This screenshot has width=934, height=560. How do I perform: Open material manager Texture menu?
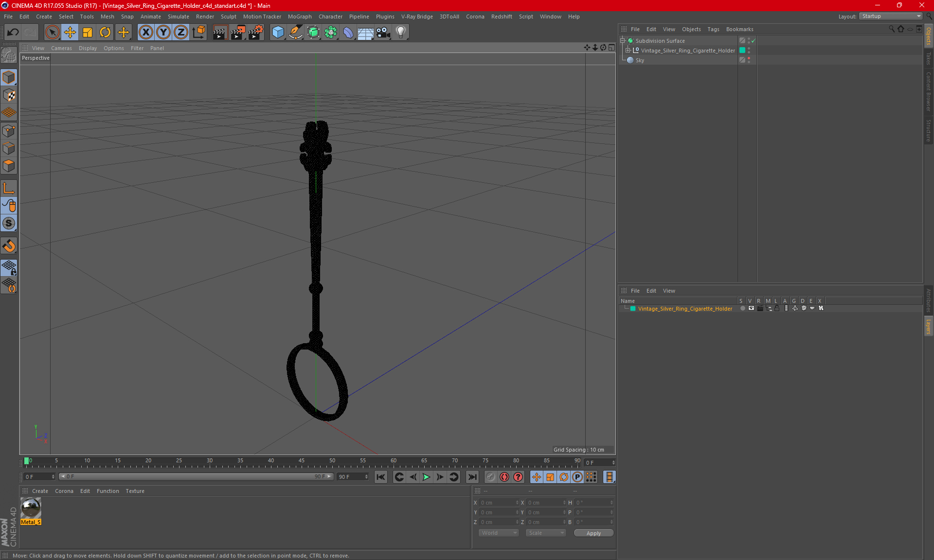(x=135, y=491)
